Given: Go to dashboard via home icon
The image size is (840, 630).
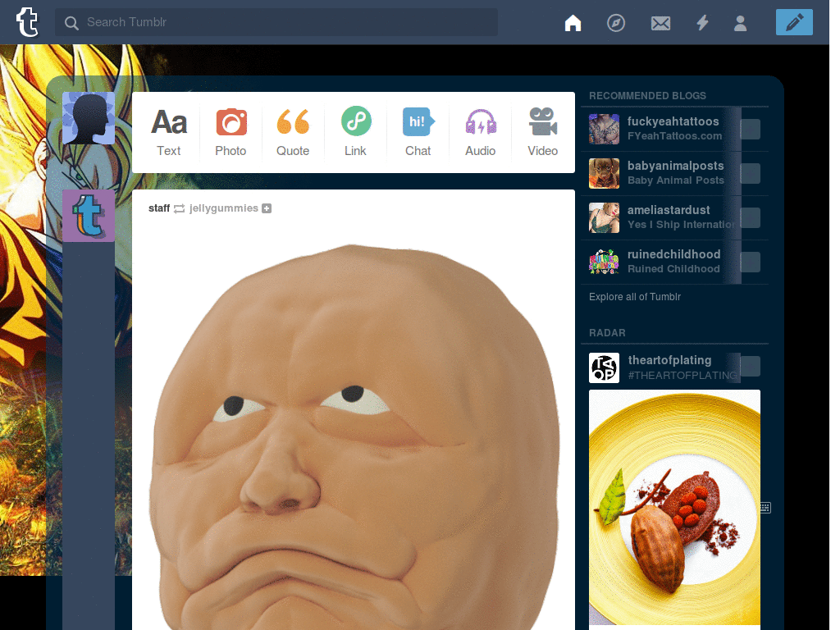Looking at the screenshot, I should pyautogui.click(x=573, y=22).
